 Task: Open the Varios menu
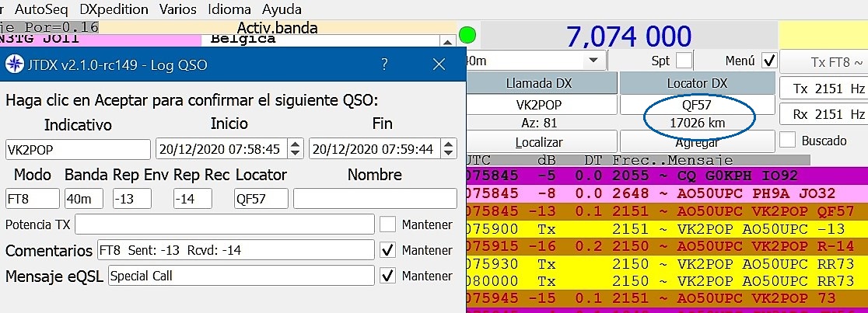[177, 9]
